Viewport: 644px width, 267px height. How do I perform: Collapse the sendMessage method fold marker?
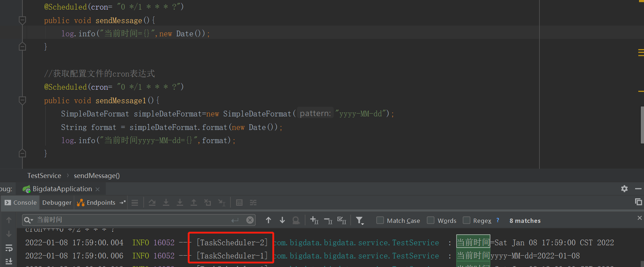point(22,20)
